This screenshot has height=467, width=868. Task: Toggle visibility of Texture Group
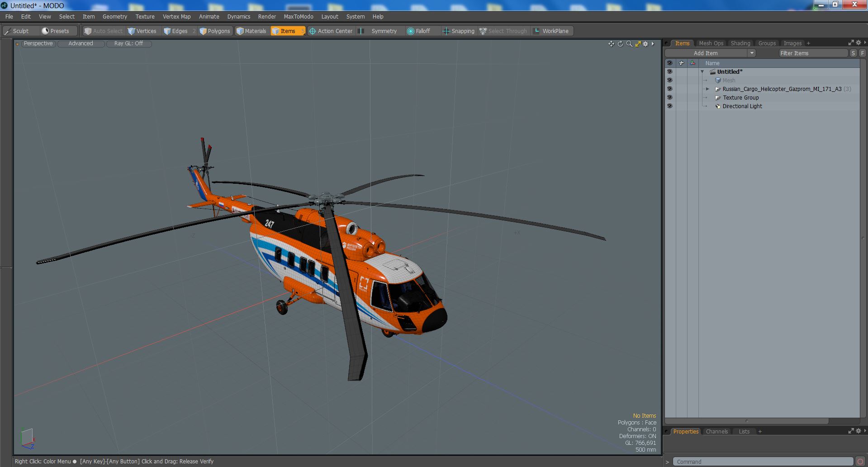(669, 98)
